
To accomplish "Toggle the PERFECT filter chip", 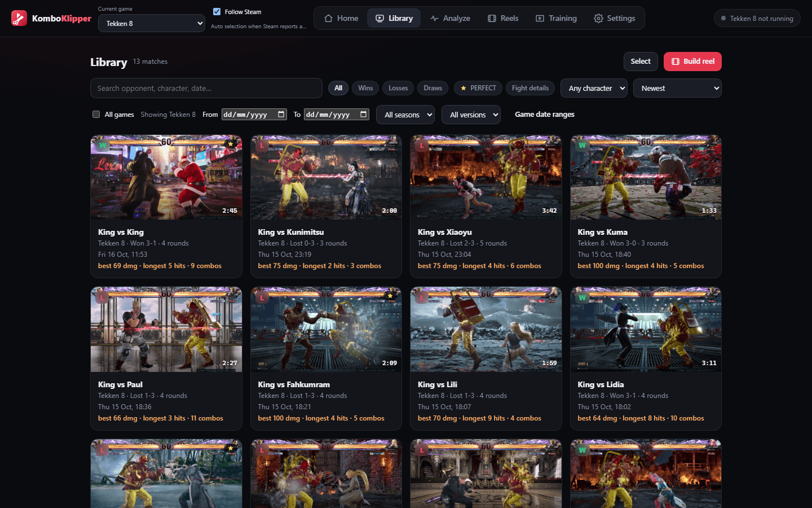I will click(x=478, y=88).
